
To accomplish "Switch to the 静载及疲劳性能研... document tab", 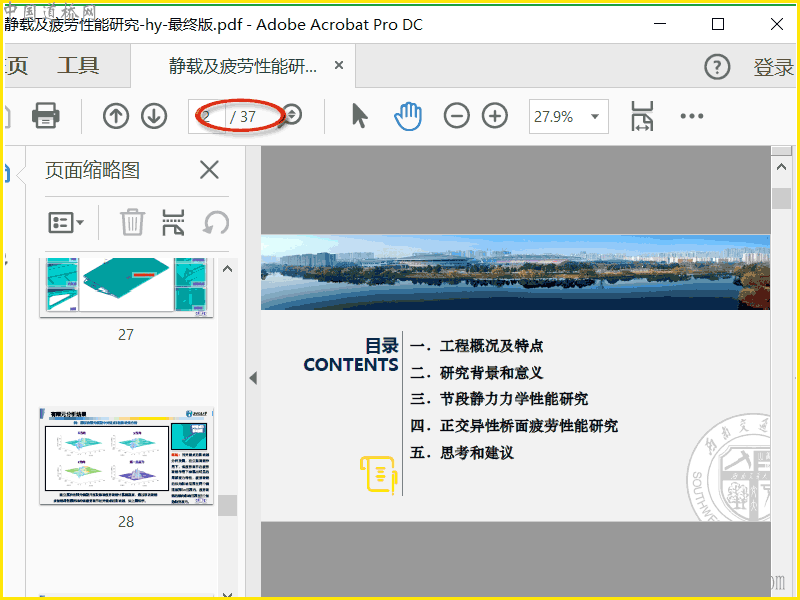I will pyautogui.click(x=243, y=65).
